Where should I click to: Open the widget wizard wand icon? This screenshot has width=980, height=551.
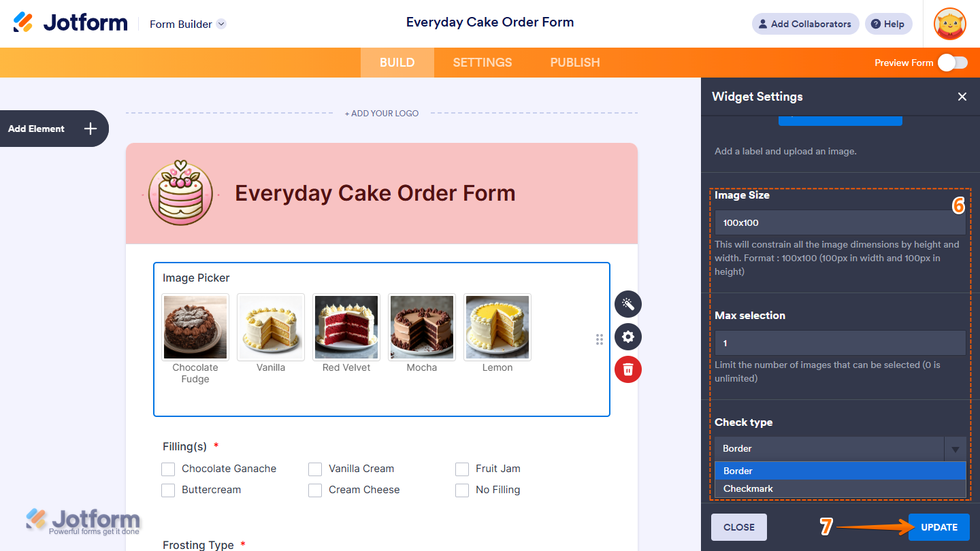[627, 304]
